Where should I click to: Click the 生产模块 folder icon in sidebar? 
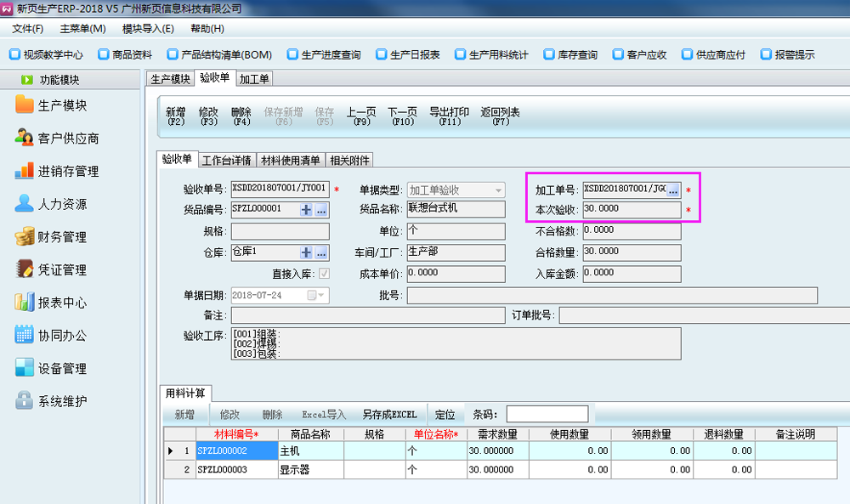24,105
